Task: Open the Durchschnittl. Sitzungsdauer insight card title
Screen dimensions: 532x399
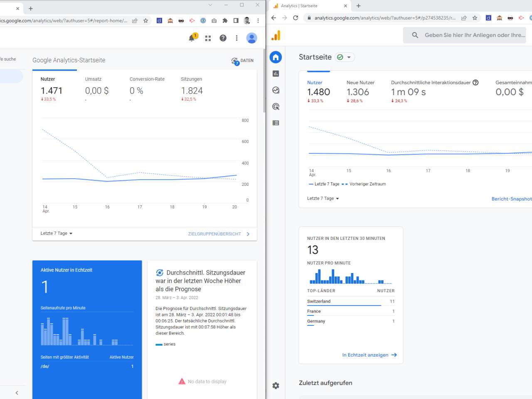Action: (200, 281)
